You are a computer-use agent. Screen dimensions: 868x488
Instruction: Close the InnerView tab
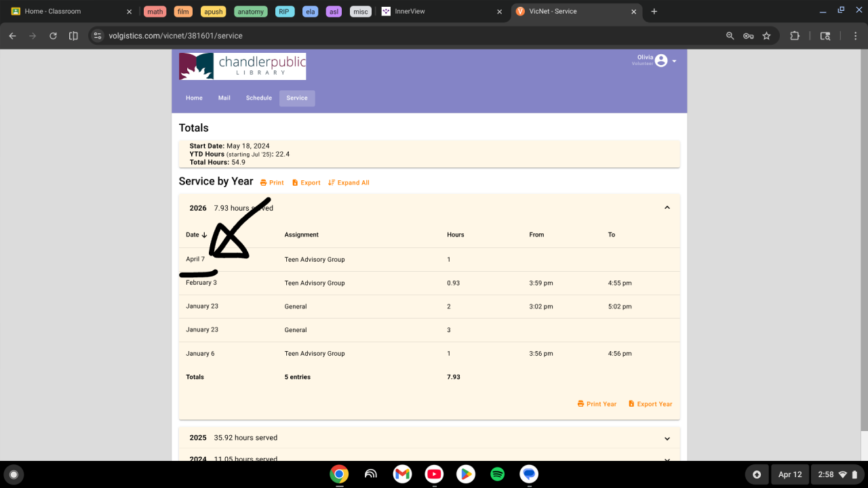pyautogui.click(x=500, y=12)
